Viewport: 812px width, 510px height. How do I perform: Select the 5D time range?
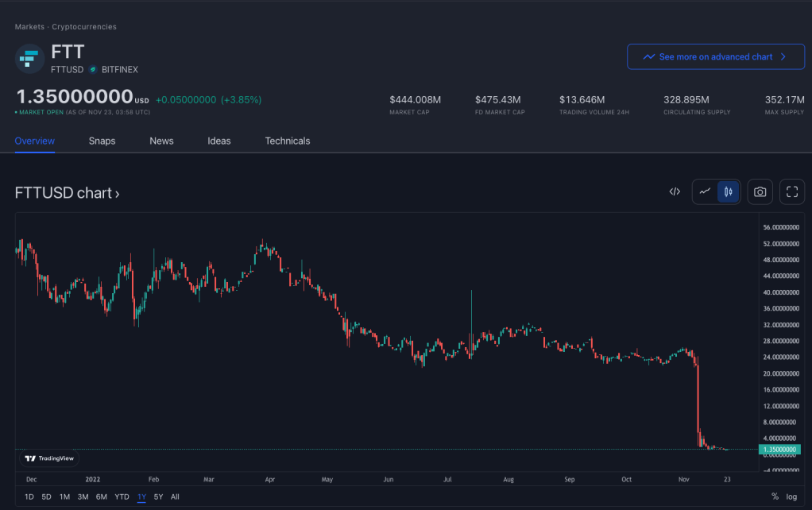pos(46,496)
